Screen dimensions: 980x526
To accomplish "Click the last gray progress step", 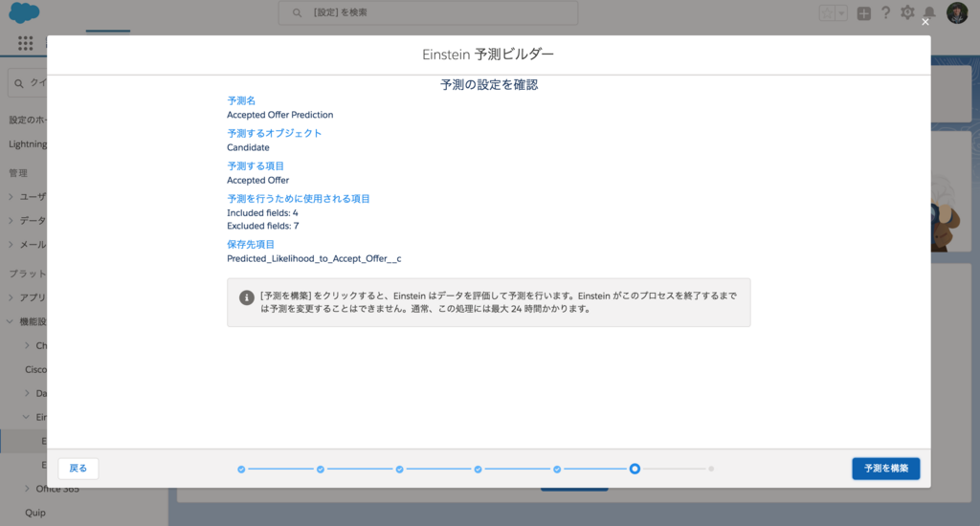I will point(711,469).
